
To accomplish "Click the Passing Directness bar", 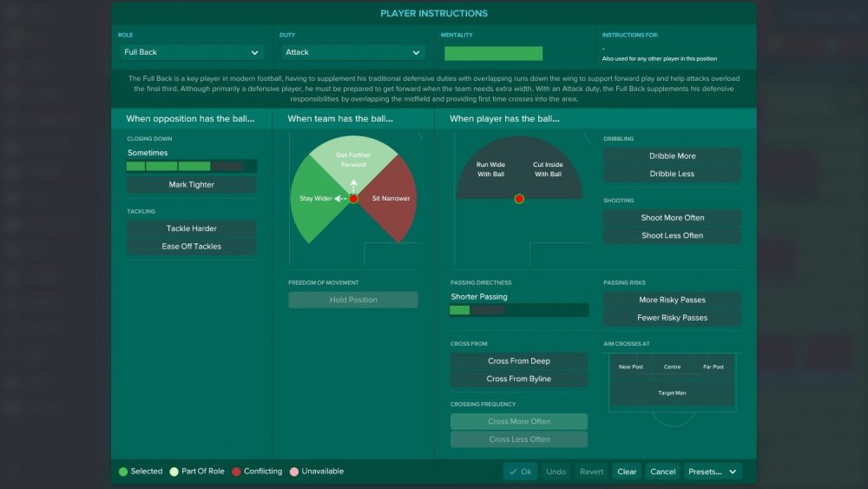I will click(x=519, y=310).
